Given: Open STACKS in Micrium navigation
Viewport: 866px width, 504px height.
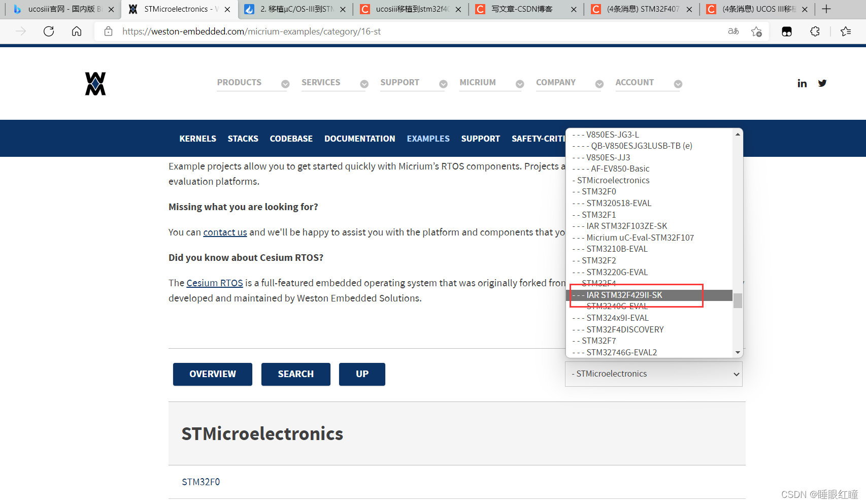Looking at the screenshot, I should pos(243,139).
